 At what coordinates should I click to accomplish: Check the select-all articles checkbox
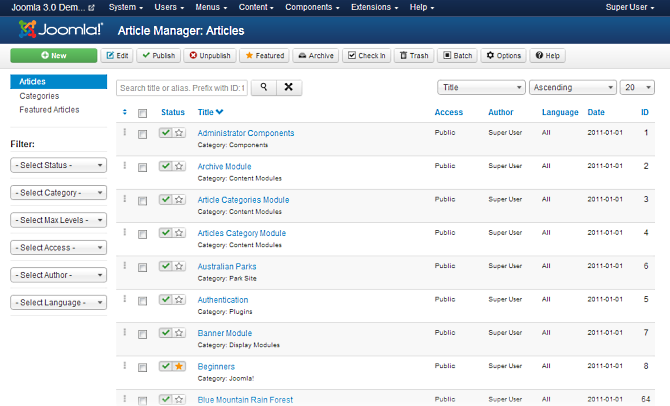[142, 113]
